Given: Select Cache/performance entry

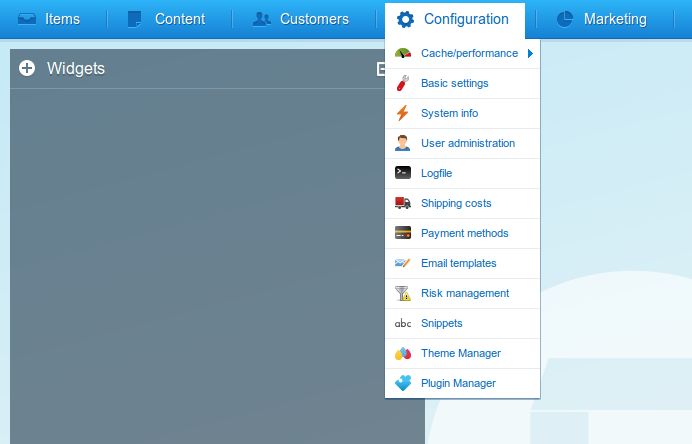Looking at the screenshot, I should click(463, 53).
